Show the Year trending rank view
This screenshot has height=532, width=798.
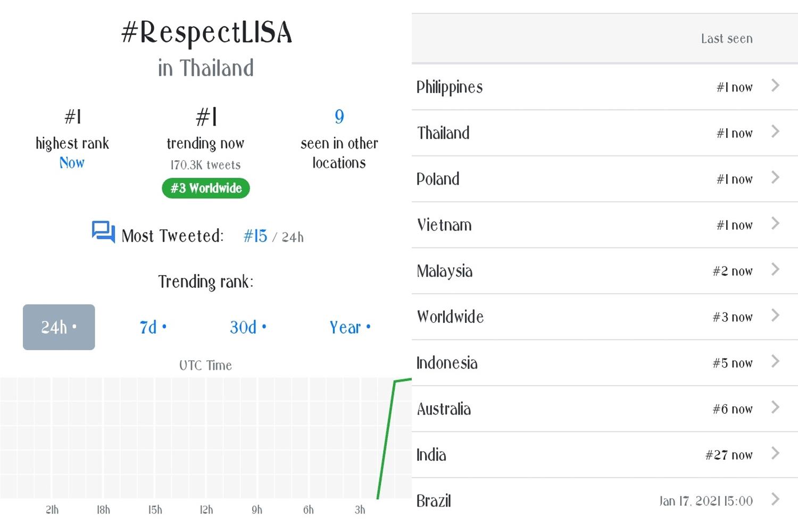click(x=350, y=327)
